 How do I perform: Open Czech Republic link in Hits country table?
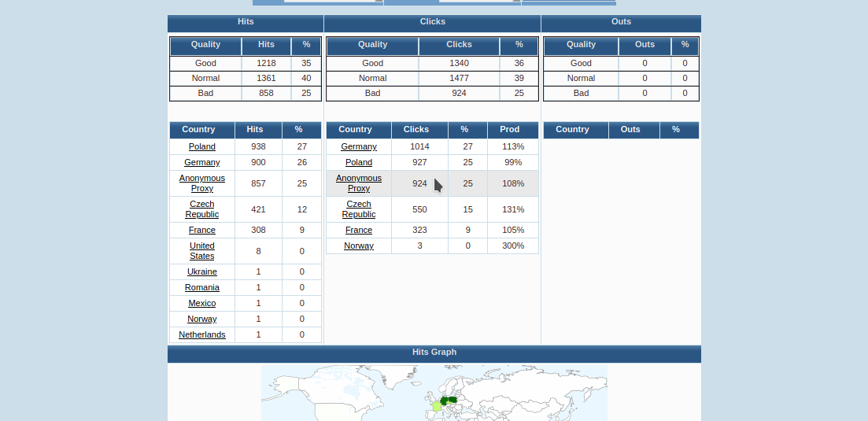[202, 209]
